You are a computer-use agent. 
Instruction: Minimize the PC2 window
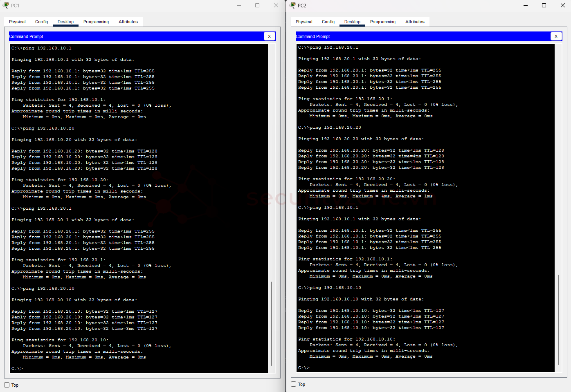(x=525, y=5)
